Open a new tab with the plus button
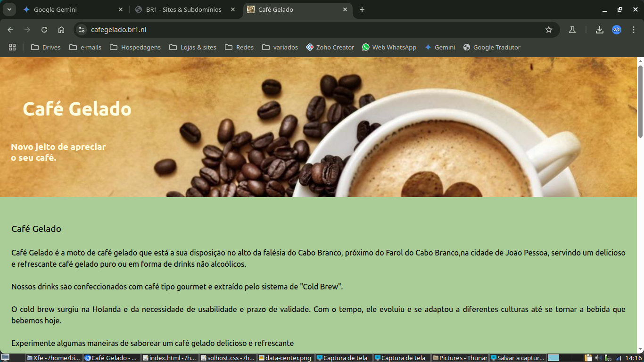 point(362,9)
